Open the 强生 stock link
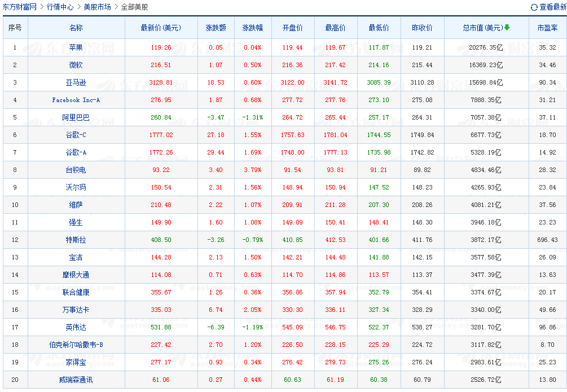The width and height of the screenshot is (567, 392). (x=76, y=222)
